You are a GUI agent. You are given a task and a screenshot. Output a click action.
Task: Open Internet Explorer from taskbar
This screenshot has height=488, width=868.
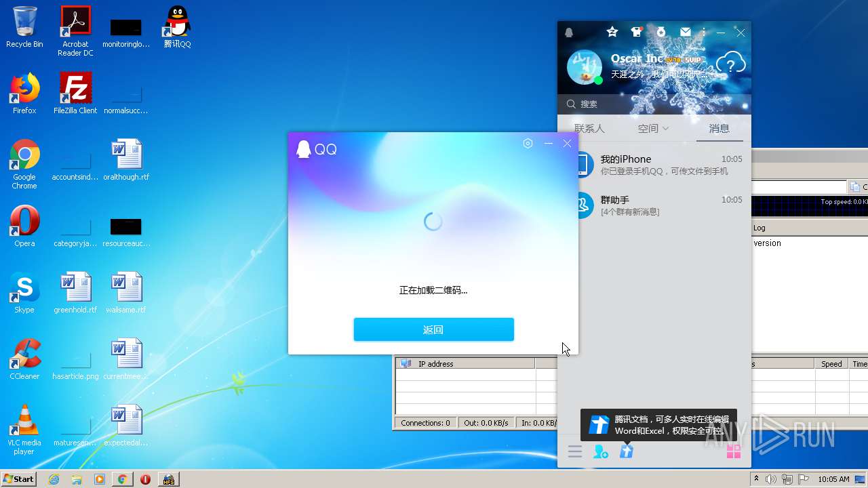coord(54,479)
